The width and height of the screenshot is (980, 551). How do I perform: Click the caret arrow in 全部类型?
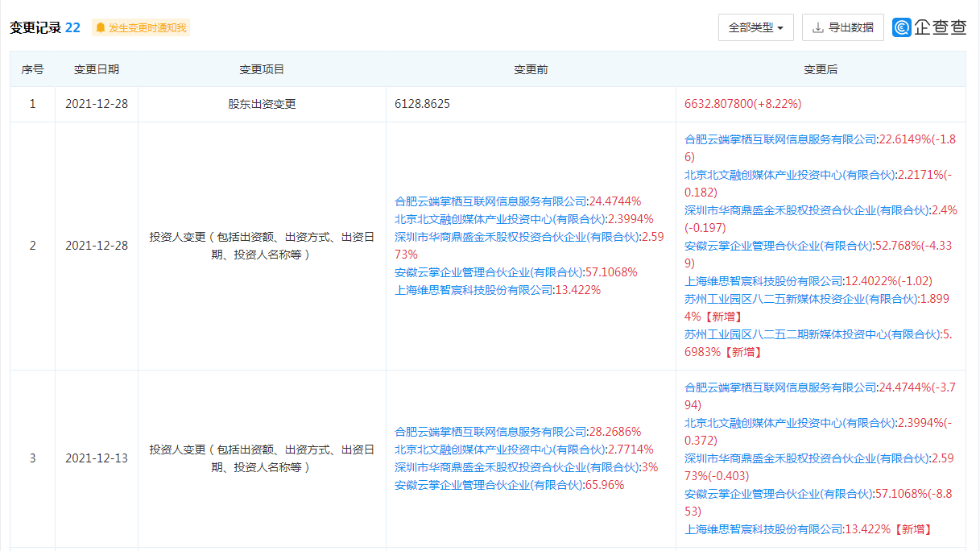[781, 27]
